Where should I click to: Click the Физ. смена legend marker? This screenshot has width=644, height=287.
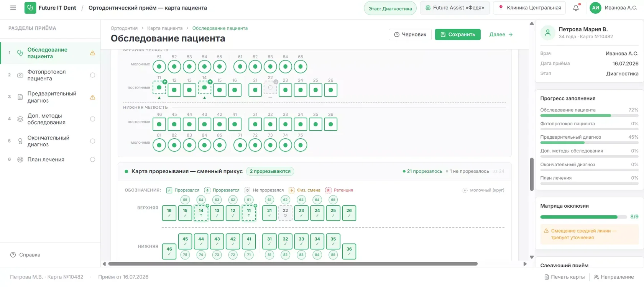pyautogui.click(x=291, y=190)
